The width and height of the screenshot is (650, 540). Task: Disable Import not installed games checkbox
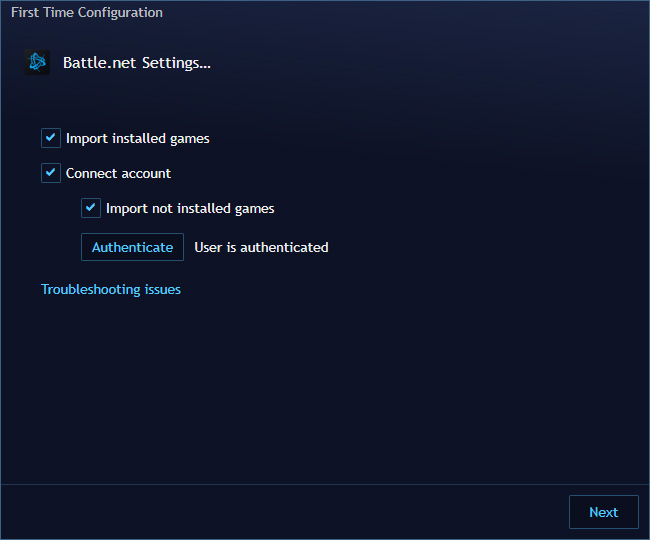91,208
